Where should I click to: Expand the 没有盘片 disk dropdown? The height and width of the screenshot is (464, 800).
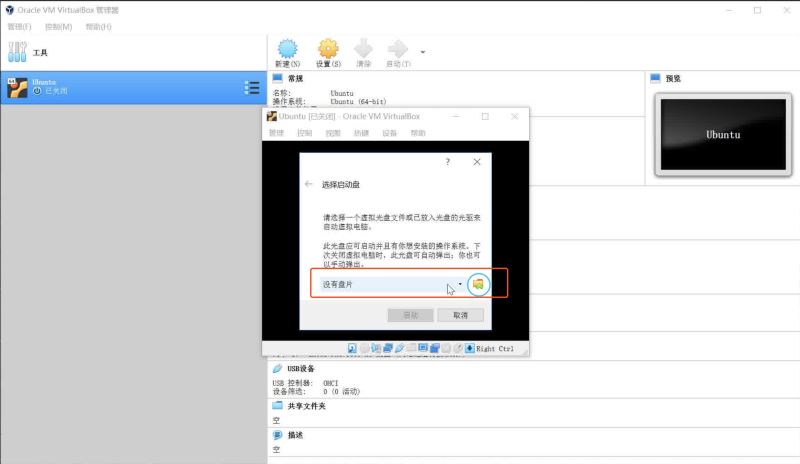(x=460, y=284)
